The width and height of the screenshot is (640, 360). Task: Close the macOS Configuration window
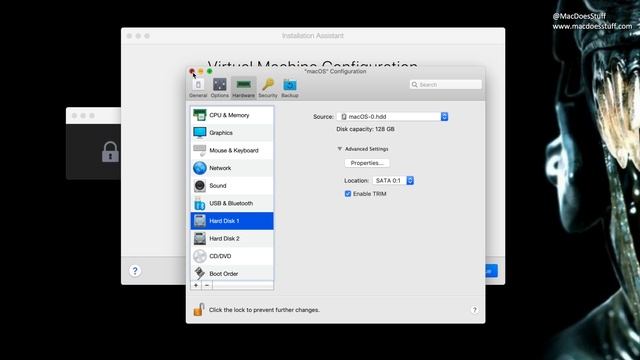pos(192,71)
